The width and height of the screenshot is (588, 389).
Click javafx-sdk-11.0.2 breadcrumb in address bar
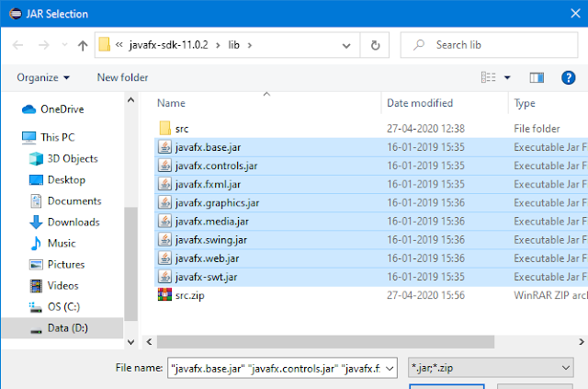point(168,45)
